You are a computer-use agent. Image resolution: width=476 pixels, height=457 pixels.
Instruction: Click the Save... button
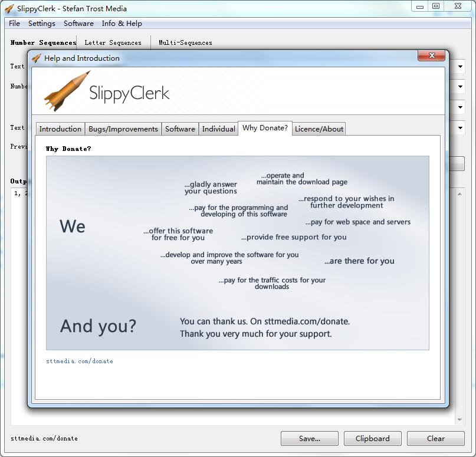(x=309, y=439)
